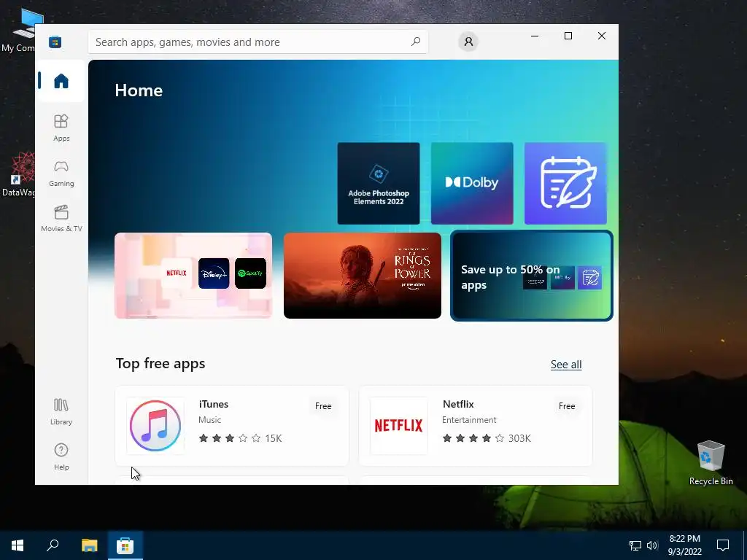Open the calendar notes app tile
747x560 pixels.
[x=565, y=183]
